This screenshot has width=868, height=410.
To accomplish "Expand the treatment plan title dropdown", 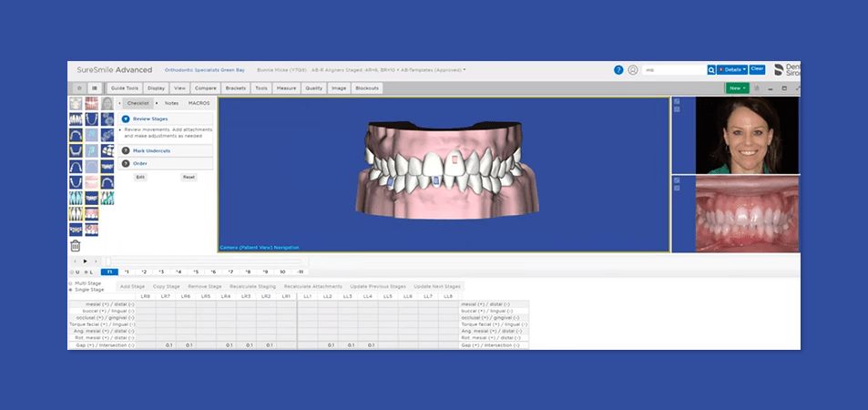I will coord(465,70).
